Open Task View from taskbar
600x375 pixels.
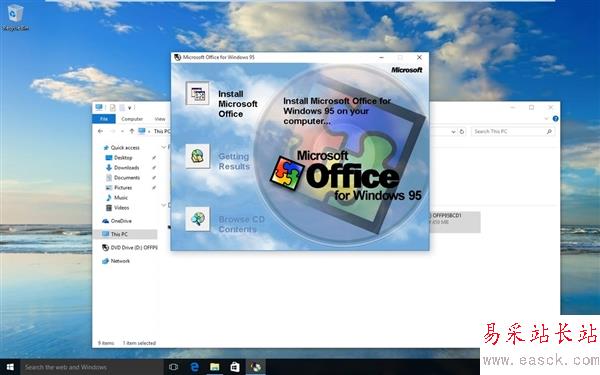pyautogui.click(x=173, y=367)
